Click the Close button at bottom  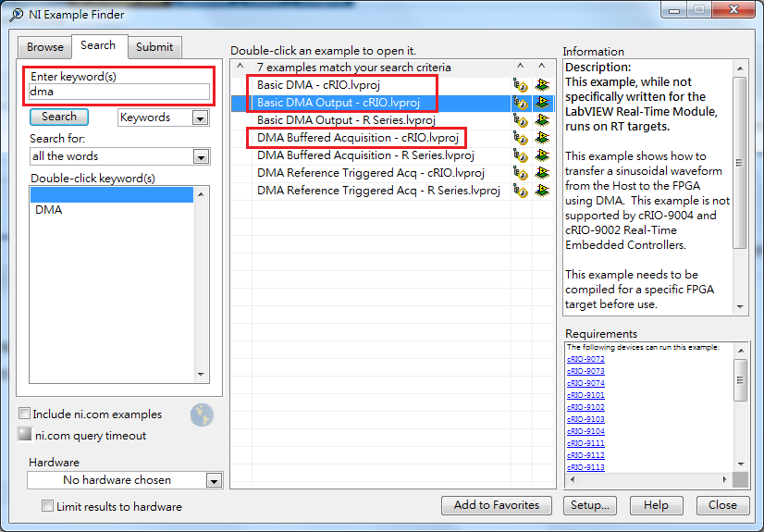point(722,505)
